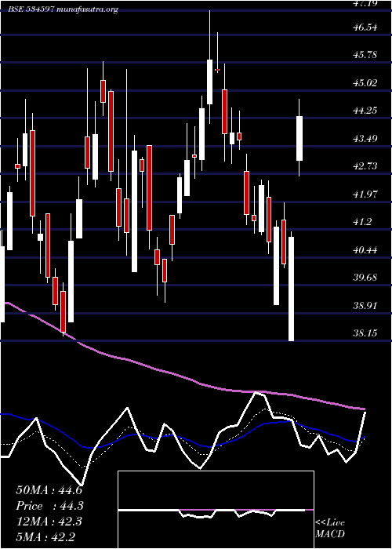Viewport: 392px width, 549px height.
Task: Click the last white candlestick at far right
Action: [x=299, y=138]
